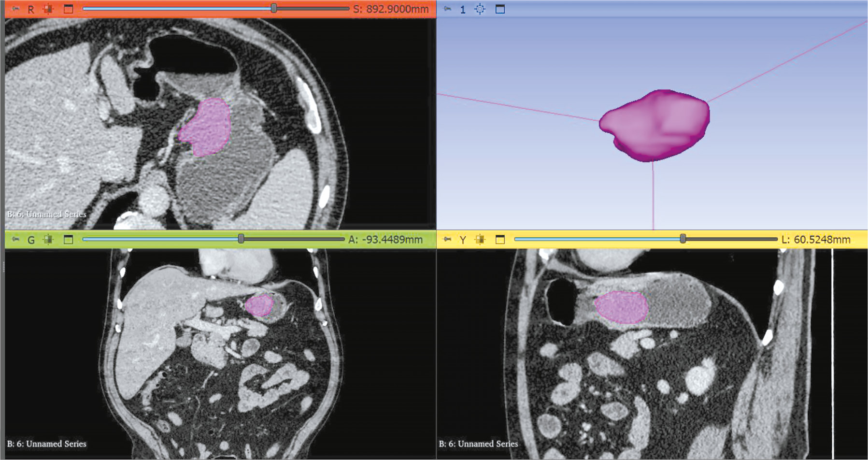The image size is (868, 460).
Task: Click the L: 60.5248mm offset value field
Action: tap(816, 240)
